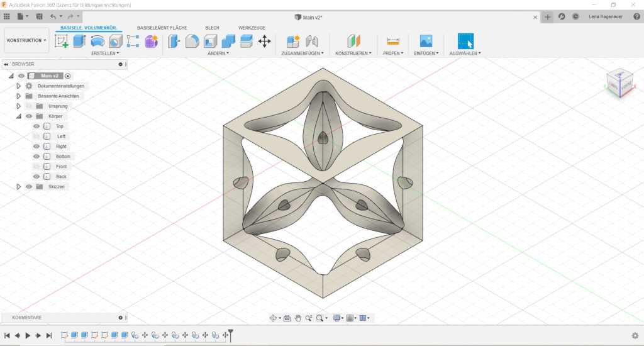Collapse the Browser panel arrows
The width and height of the screenshot is (644, 346).
pos(6,64)
